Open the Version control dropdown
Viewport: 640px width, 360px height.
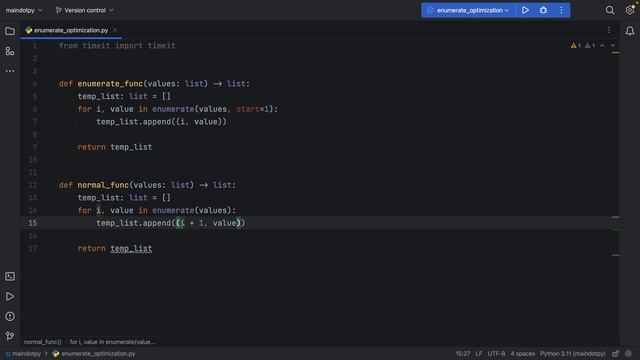(84, 10)
